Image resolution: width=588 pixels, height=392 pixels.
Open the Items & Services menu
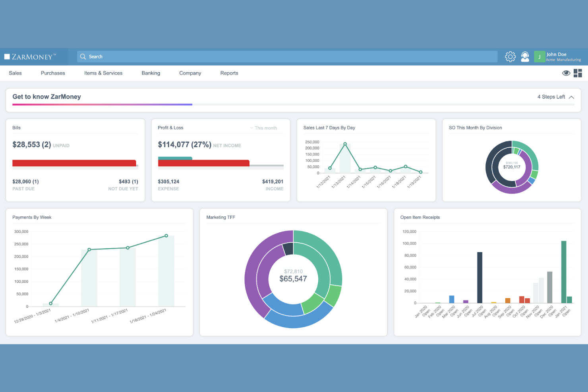coord(103,73)
